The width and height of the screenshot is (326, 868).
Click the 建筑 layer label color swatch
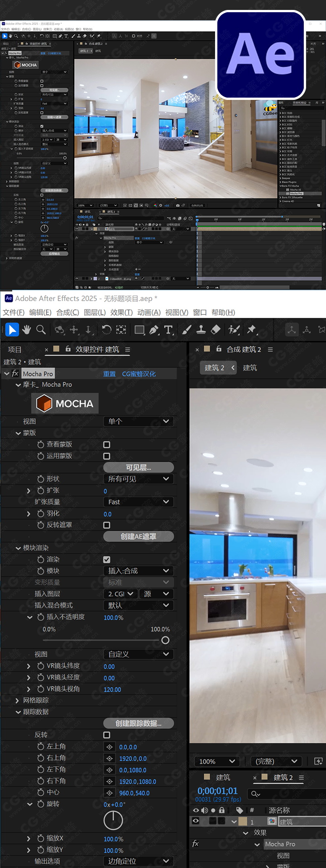point(242,821)
